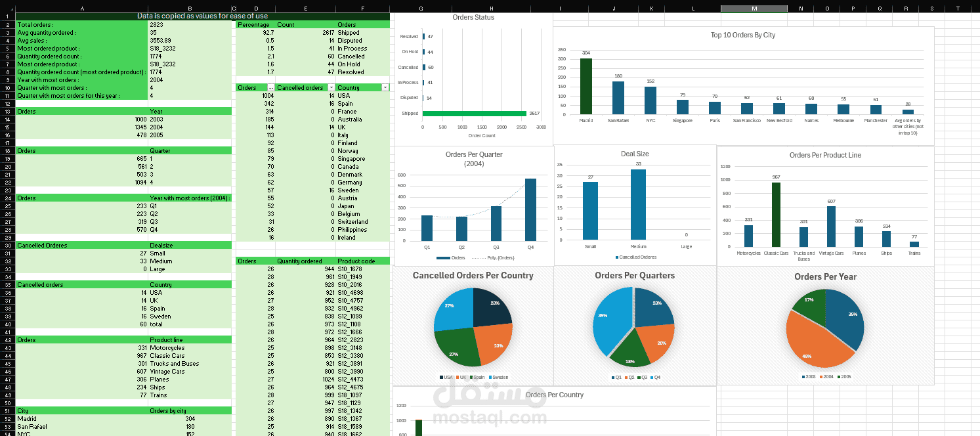
Task: Select the 'Orders Per Country' chart title
Action: [554, 395]
